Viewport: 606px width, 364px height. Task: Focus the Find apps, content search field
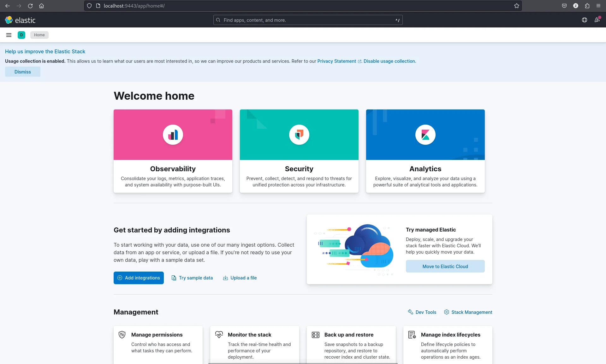pos(308,20)
